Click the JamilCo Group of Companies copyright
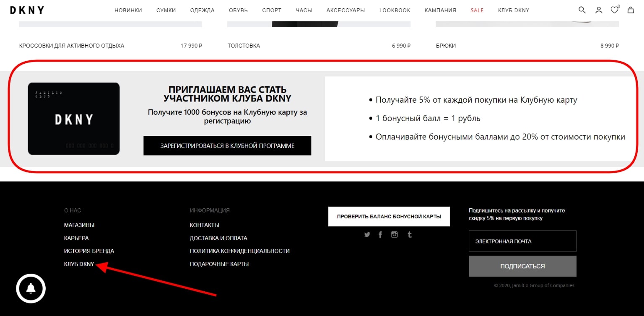 click(x=534, y=285)
